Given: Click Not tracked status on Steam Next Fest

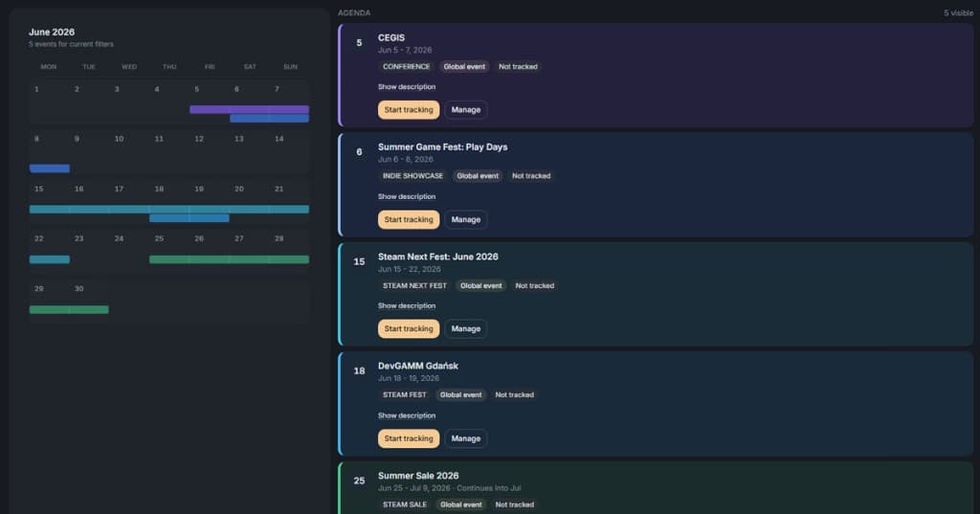Looking at the screenshot, I should (x=534, y=285).
